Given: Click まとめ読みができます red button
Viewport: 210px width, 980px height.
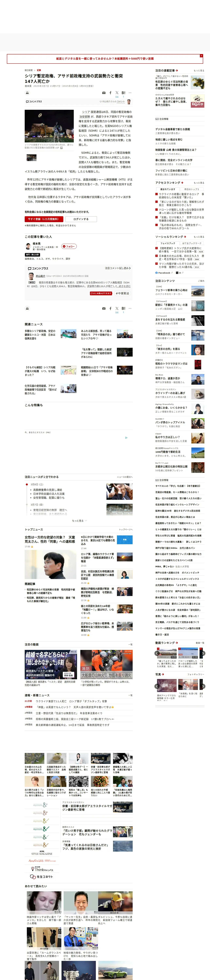Looking at the screenshot, I should (x=101, y=293).
